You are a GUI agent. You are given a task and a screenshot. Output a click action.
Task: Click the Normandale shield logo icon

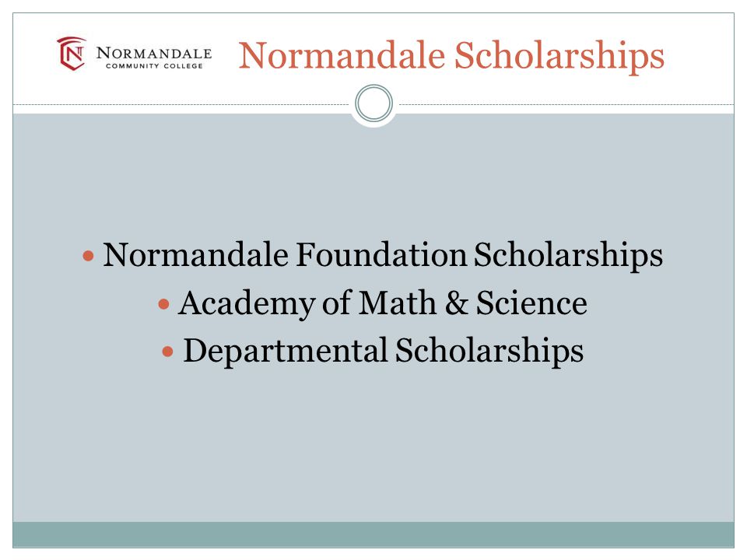pos(72,54)
